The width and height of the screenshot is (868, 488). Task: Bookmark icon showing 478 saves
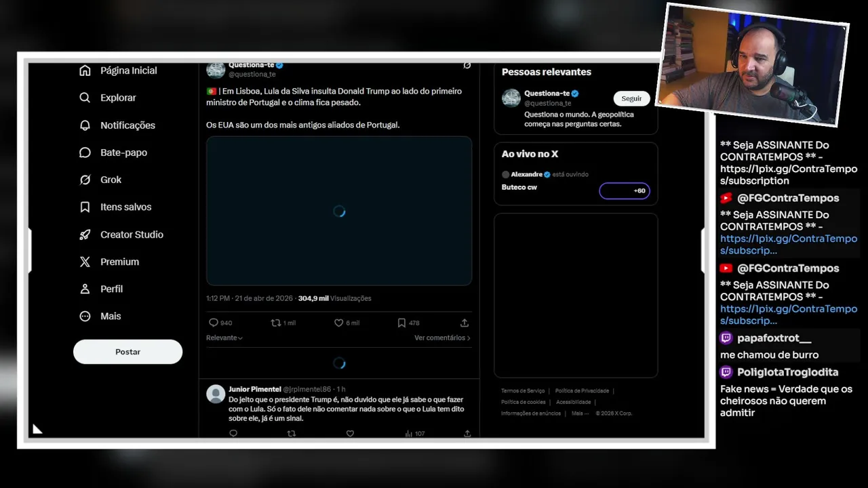tap(401, 323)
